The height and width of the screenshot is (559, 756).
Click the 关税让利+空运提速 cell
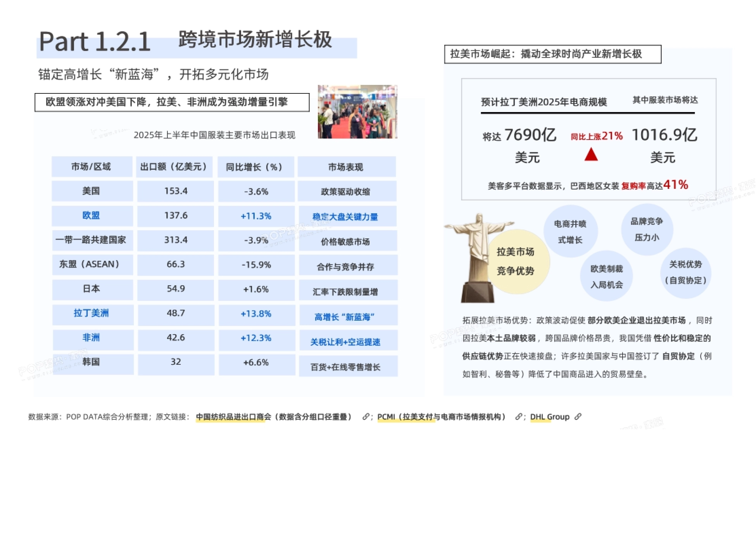(x=348, y=340)
